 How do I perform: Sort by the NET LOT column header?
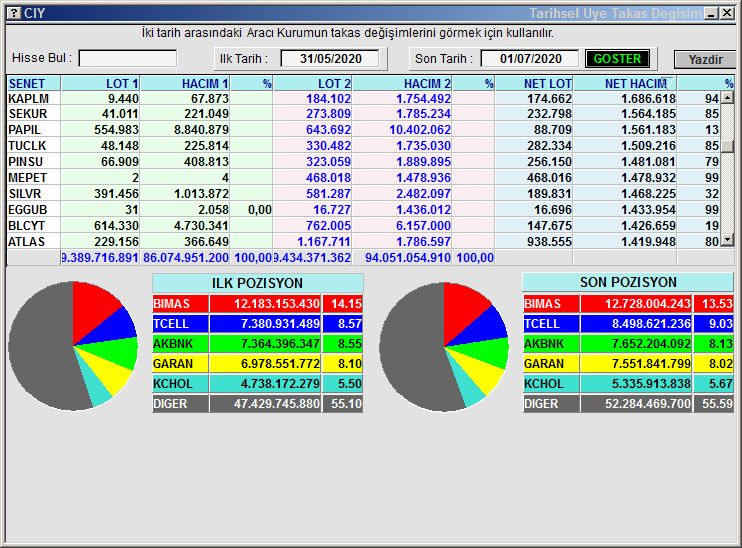(x=534, y=83)
